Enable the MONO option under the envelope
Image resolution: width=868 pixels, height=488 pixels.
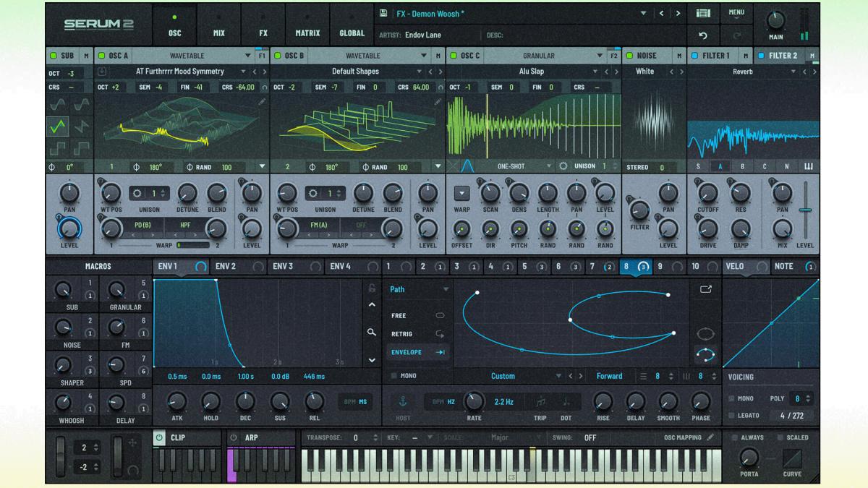395,376
